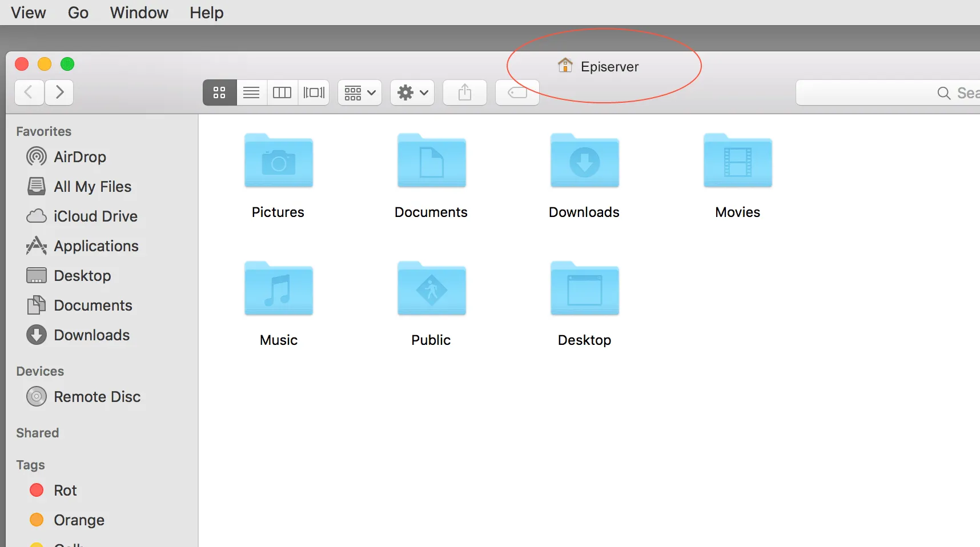This screenshot has width=980, height=547.
Task: Open the Go menu
Action: click(x=78, y=13)
